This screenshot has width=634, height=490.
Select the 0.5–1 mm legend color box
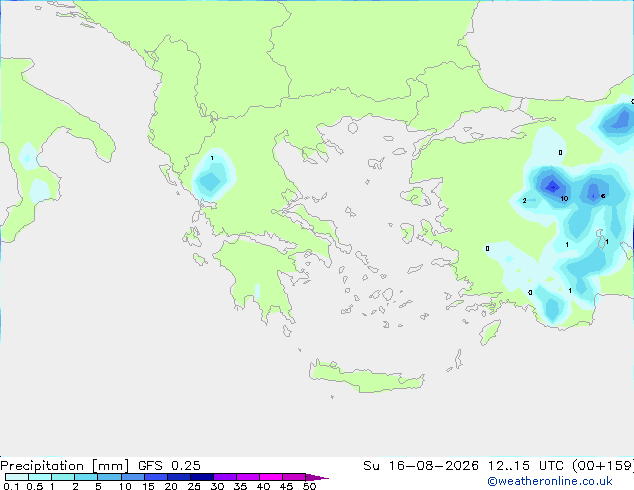[x=40, y=477]
